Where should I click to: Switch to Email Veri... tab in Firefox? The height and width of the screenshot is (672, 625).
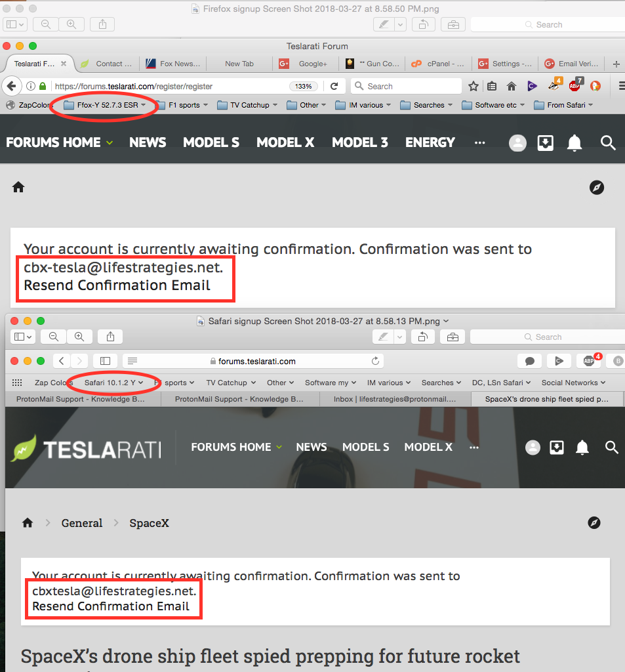[x=572, y=64]
